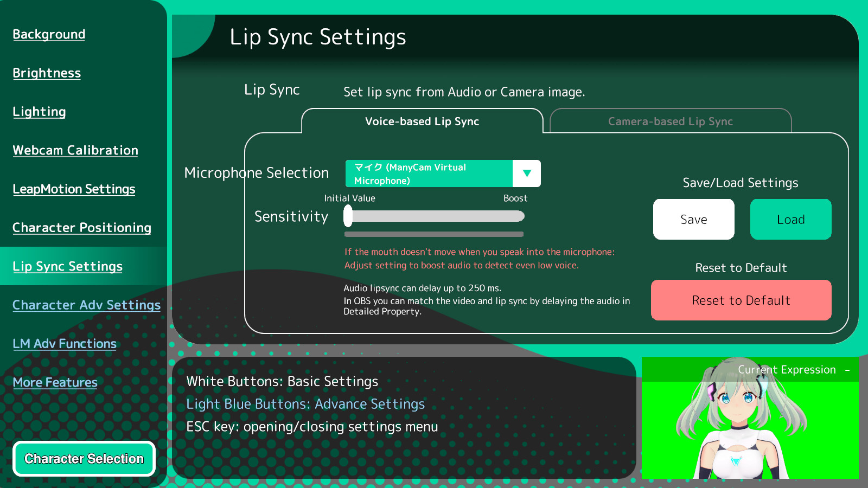Click the 'Lip Sync Settings' page title
This screenshot has height=488, width=868.
pyautogui.click(x=318, y=37)
